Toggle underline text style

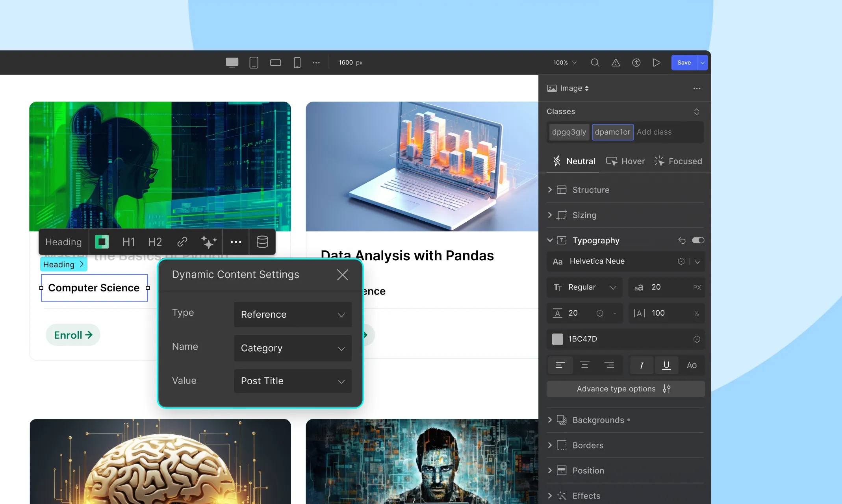[666, 365]
